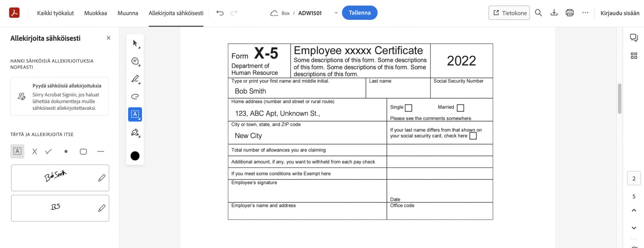Click the Tietokone button
This screenshot has height=248, width=644.
(x=509, y=13)
